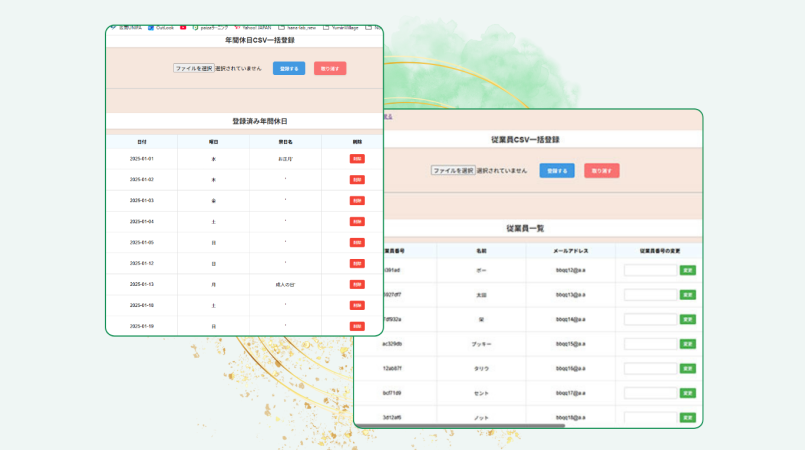Click green 変更 button for 太田
The image size is (805, 450).
[x=688, y=295]
